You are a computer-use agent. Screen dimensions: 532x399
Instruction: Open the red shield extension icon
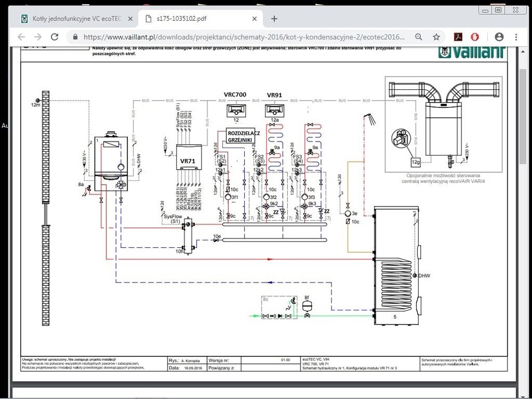(475, 37)
